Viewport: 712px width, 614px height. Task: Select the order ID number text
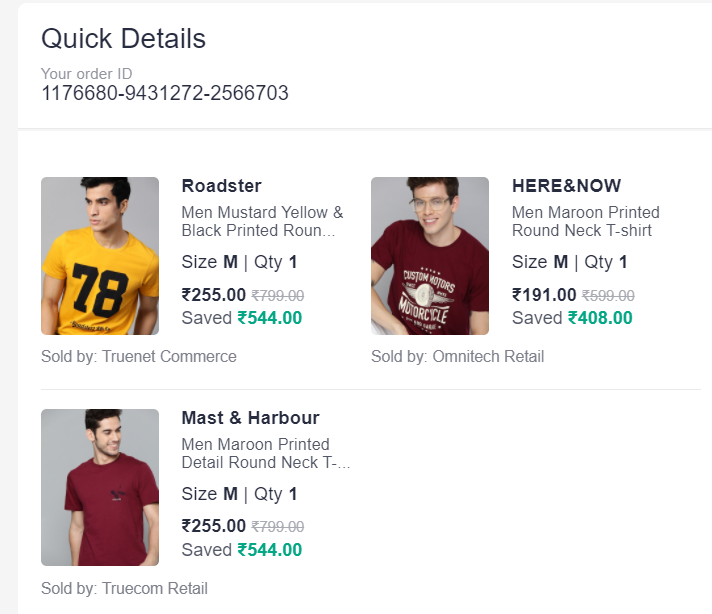pos(165,93)
